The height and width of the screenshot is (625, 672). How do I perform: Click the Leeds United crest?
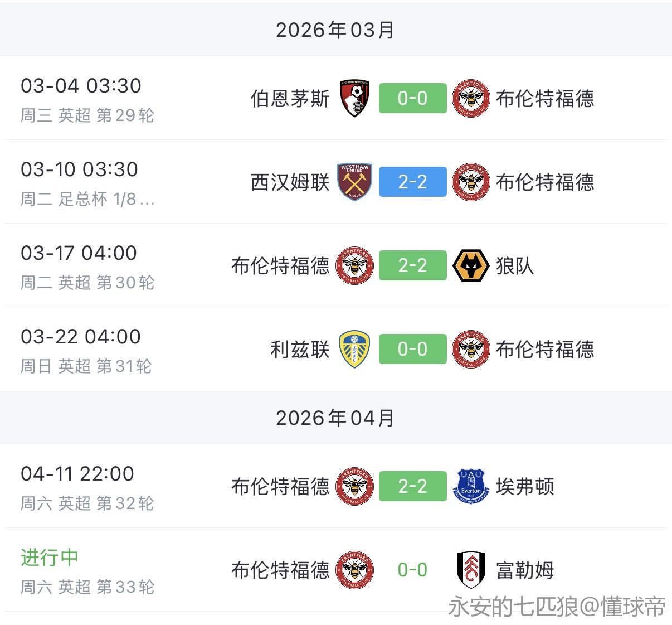point(355,349)
